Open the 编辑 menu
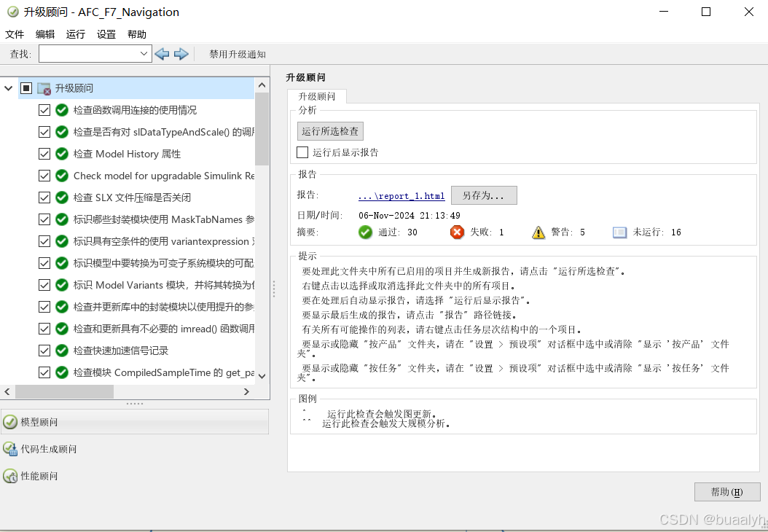 (45, 34)
